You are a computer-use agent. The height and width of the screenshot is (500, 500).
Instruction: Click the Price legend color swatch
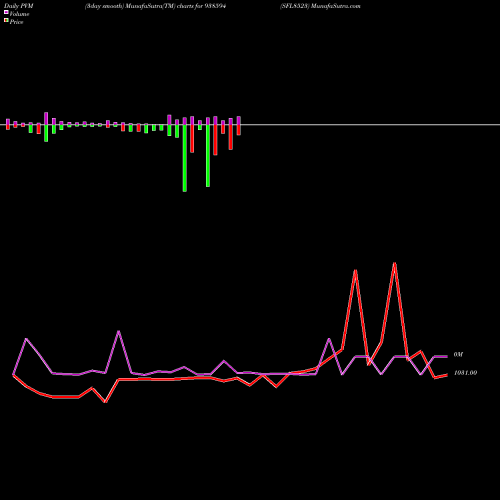6,21
